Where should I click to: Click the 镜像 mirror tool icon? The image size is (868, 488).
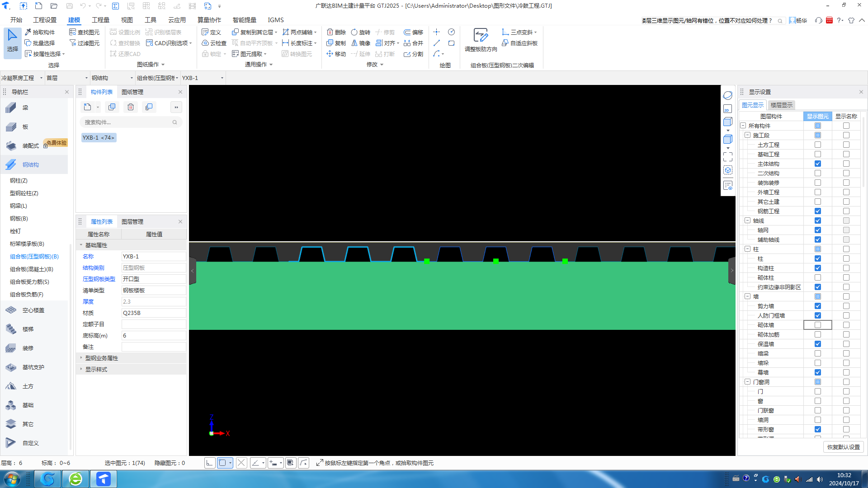click(354, 43)
